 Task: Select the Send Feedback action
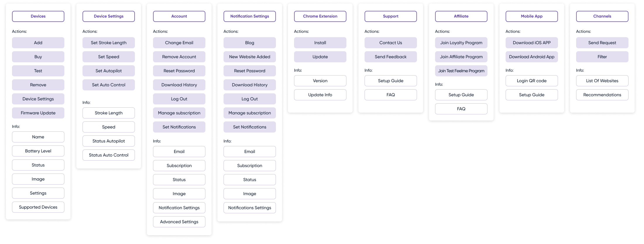[x=391, y=57]
